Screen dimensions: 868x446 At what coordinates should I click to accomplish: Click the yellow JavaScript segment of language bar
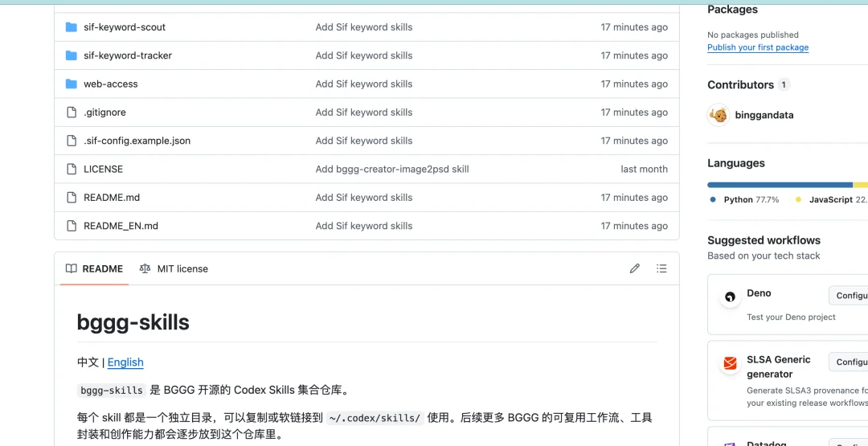coord(861,185)
